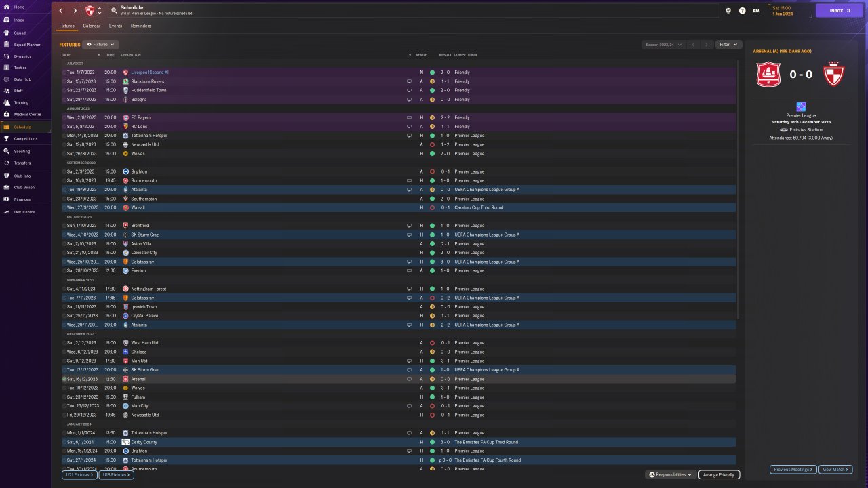This screenshot has width=868, height=488.
Task: Open the Squad Planner sidebar icon
Action: (7, 45)
